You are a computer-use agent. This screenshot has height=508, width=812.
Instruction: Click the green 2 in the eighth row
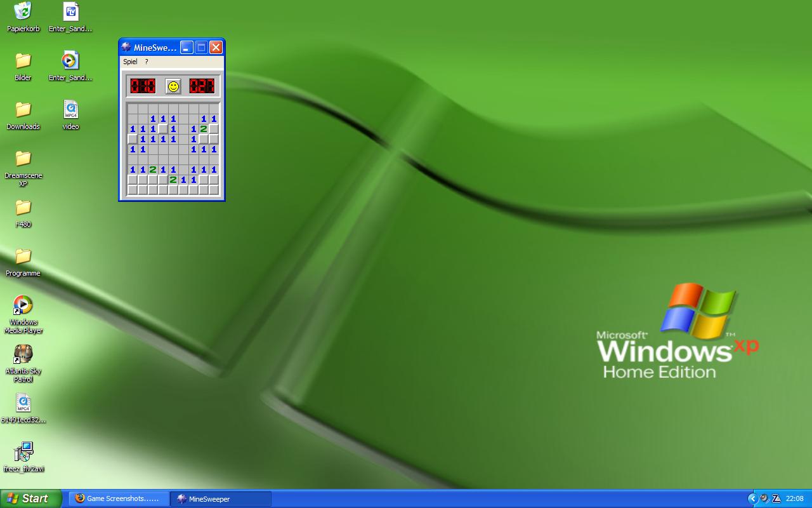click(x=173, y=180)
